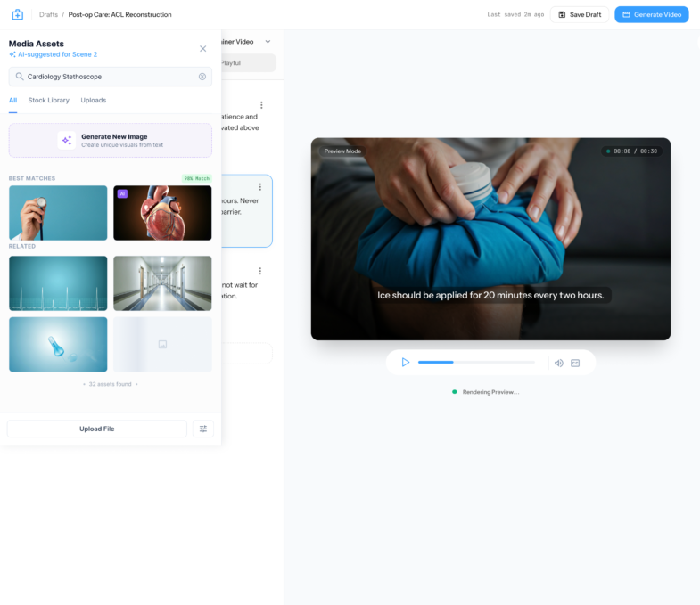Select the All assets tab
The image size is (700, 605).
pyautogui.click(x=12, y=100)
